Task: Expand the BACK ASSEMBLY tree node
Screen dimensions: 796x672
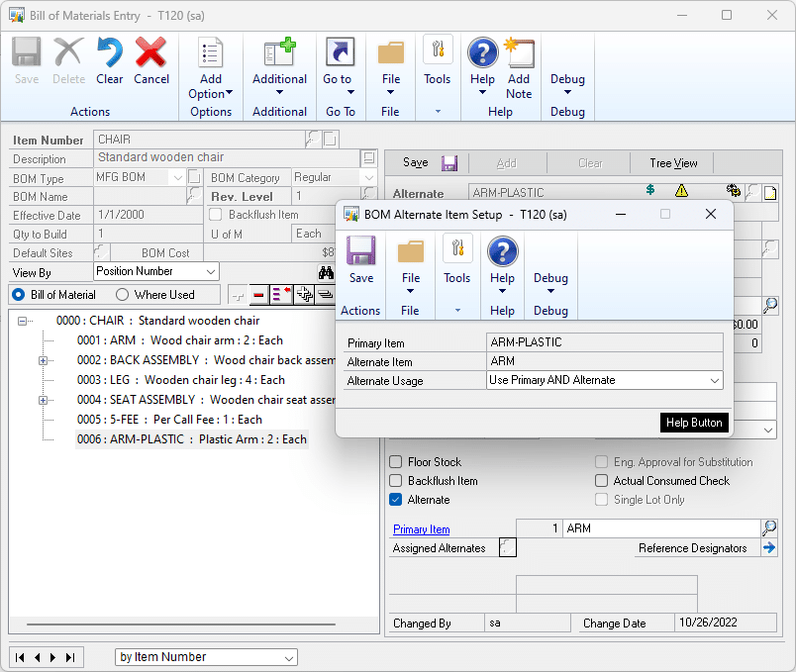Action: tap(44, 360)
